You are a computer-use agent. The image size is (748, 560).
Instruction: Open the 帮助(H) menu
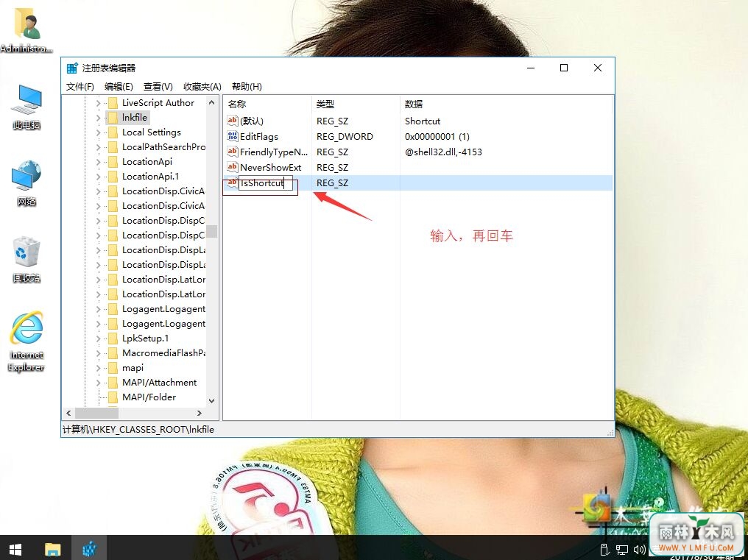point(247,86)
